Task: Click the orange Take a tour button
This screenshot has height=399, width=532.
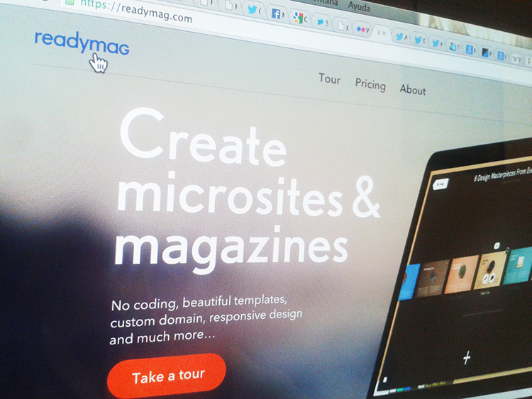Action: 167,376
